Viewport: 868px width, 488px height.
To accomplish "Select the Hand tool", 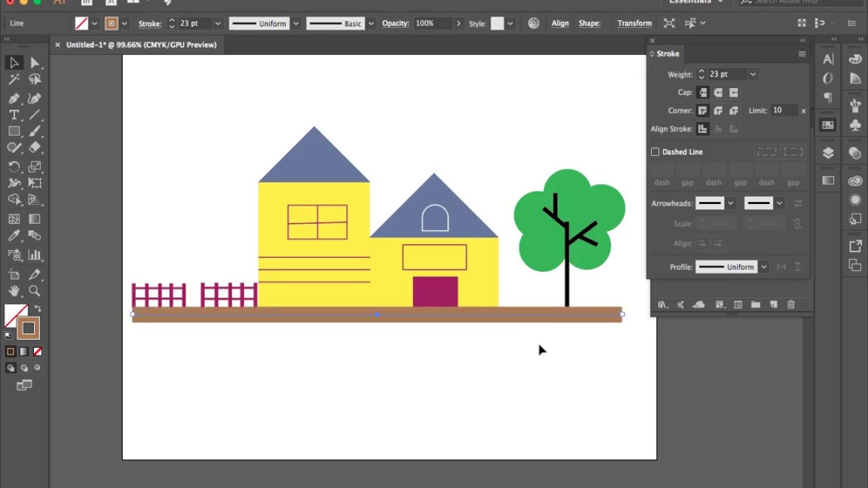I will 14,291.
